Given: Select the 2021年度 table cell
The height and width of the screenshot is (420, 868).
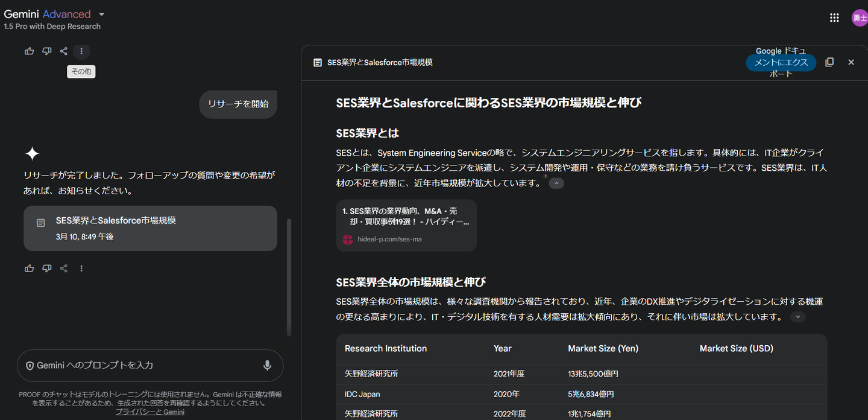Looking at the screenshot, I should 509,374.
